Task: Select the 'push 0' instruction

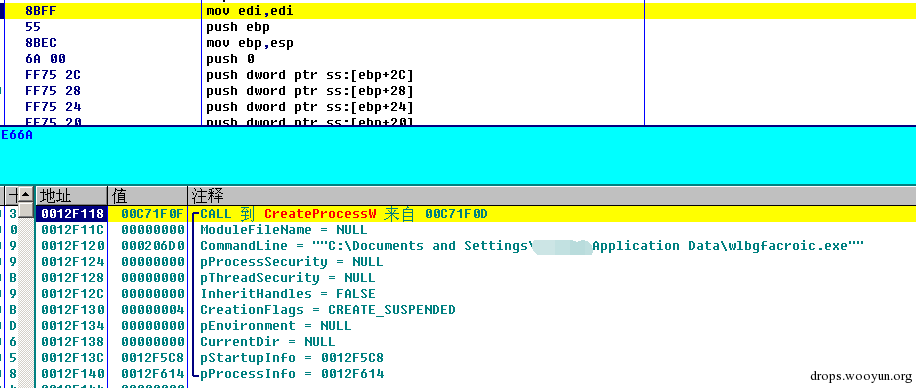Action: (x=230, y=59)
